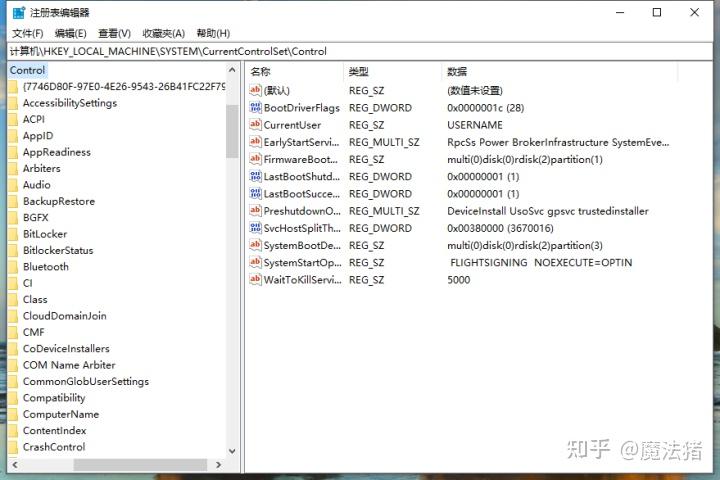Click the Registry Editor app icon in title bar
The width and height of the screenshot is (720, 480).
[x=19, y=12]
